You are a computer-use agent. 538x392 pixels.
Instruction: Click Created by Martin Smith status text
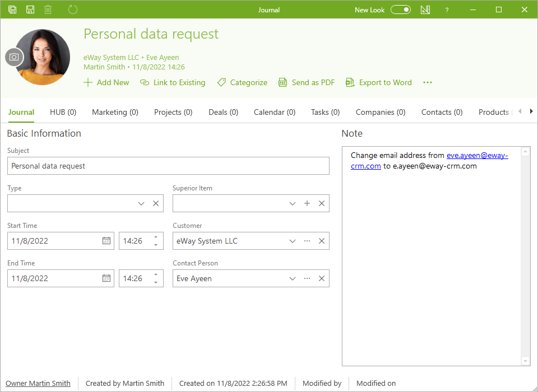125,383
